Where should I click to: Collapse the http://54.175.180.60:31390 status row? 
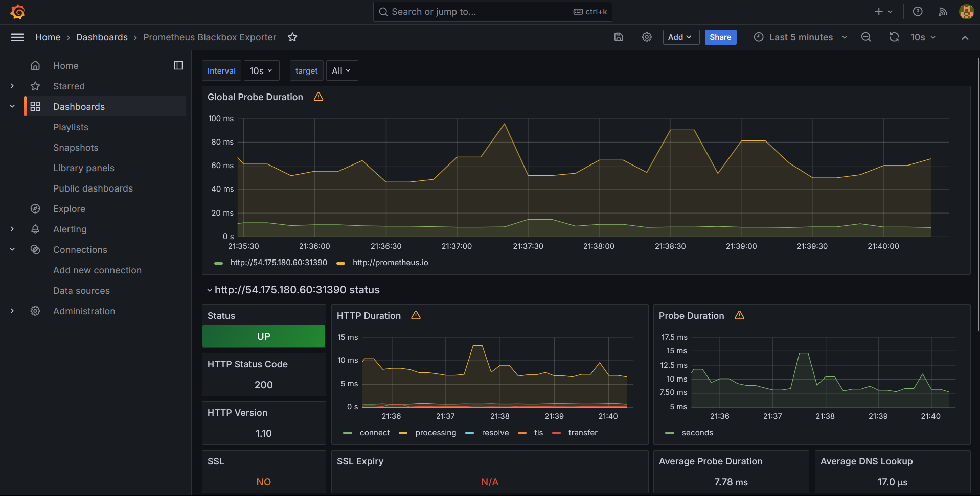point(293,290)
